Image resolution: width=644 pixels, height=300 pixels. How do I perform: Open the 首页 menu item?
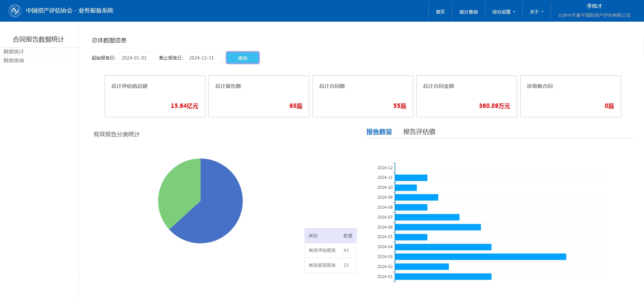440,12
